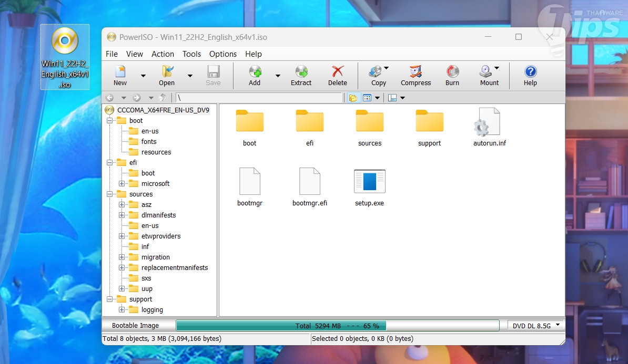
Task: Click the path address input field
Action: [259, 98]
